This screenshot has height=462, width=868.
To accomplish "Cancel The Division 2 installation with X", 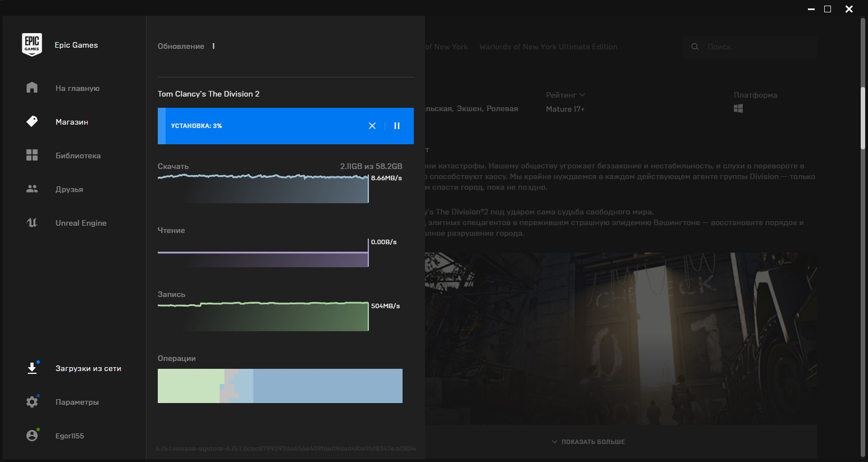I will point(372,126).
